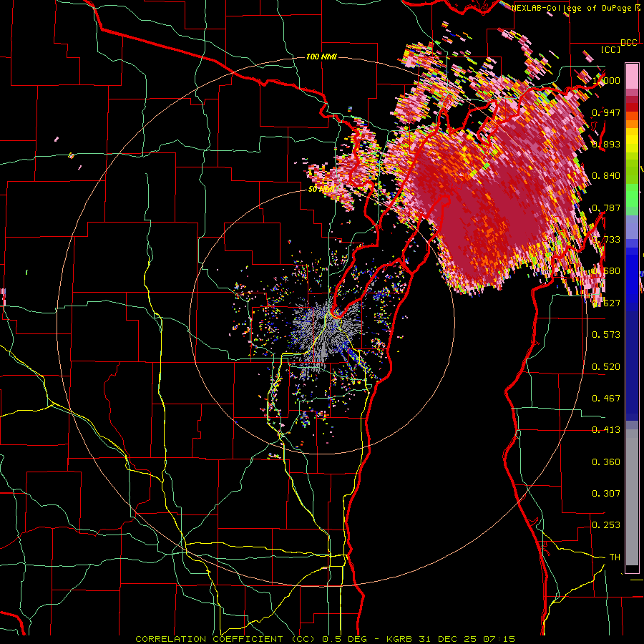Click the 0.893 legend value
The image size is (644, 644).
coord(606,144)
